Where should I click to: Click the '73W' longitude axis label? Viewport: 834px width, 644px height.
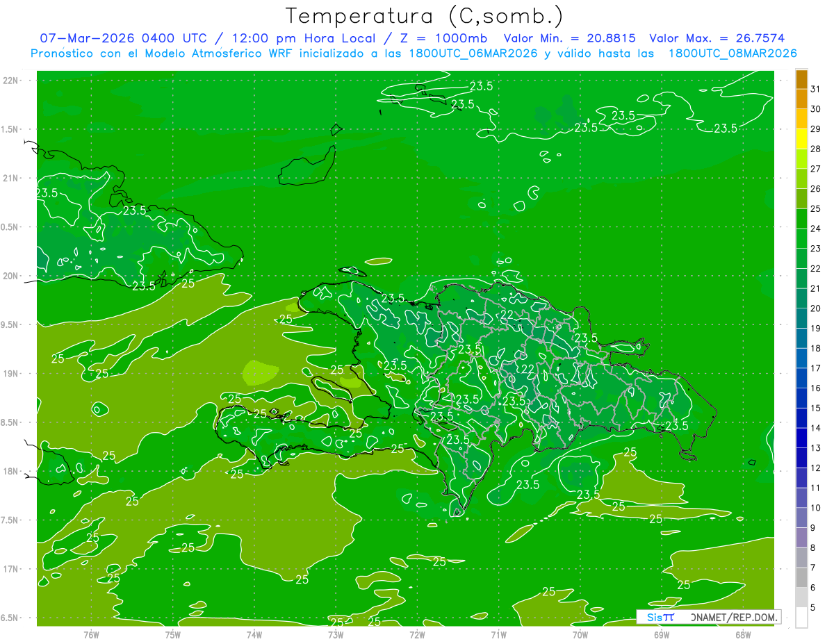pyautogui.click(x=336, y=634)
